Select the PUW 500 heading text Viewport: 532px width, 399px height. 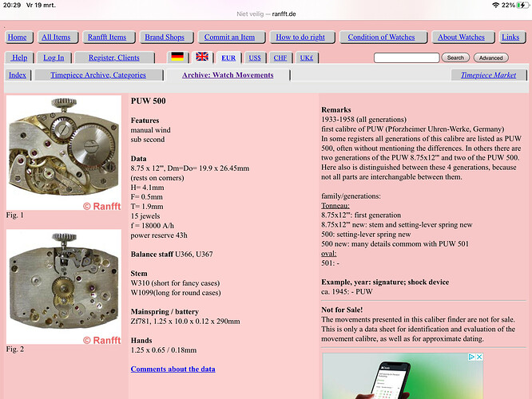pyautogui.click(x=149, y=101)
